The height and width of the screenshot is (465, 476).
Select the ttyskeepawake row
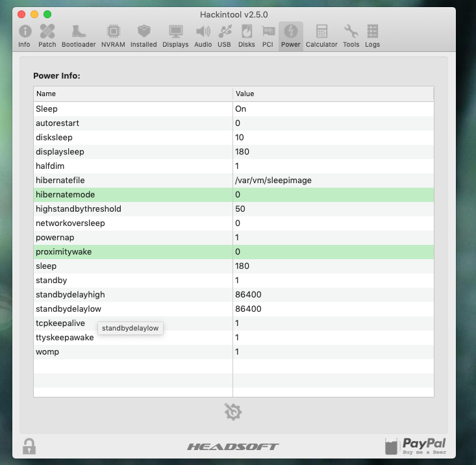(234, 337)
